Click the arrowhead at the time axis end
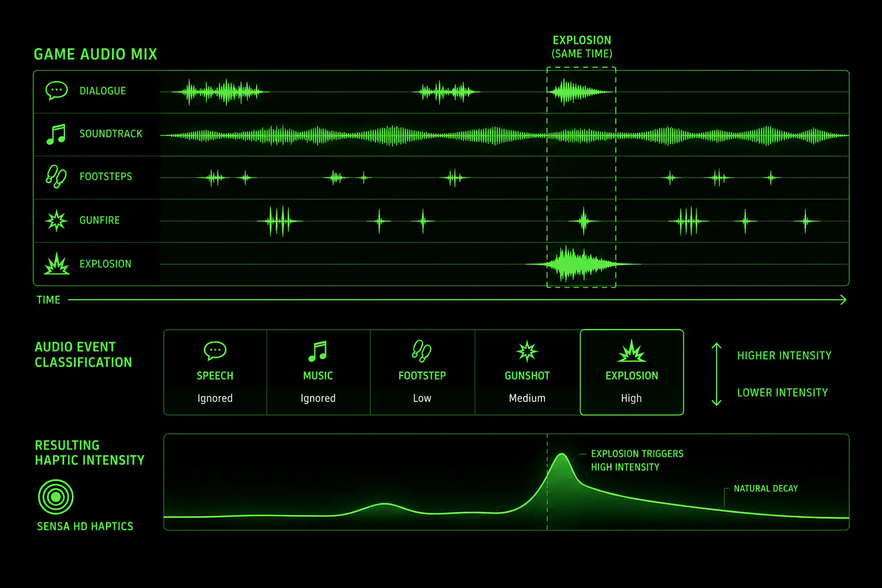Image resolution: width=882 pixels, height=588 pixels. pyautogui.click(x=843, y=300)
